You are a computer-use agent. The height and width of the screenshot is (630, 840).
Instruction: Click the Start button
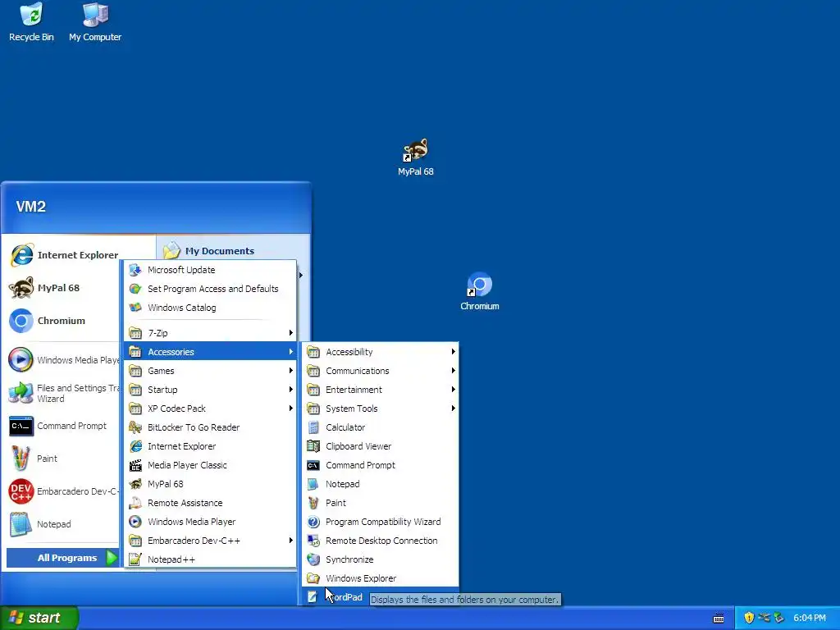39,618
